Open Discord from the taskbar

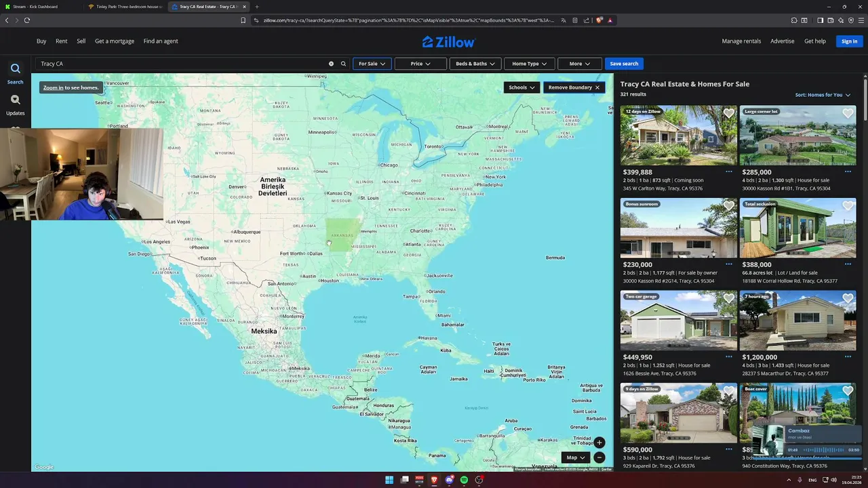(x=449, y=480)
